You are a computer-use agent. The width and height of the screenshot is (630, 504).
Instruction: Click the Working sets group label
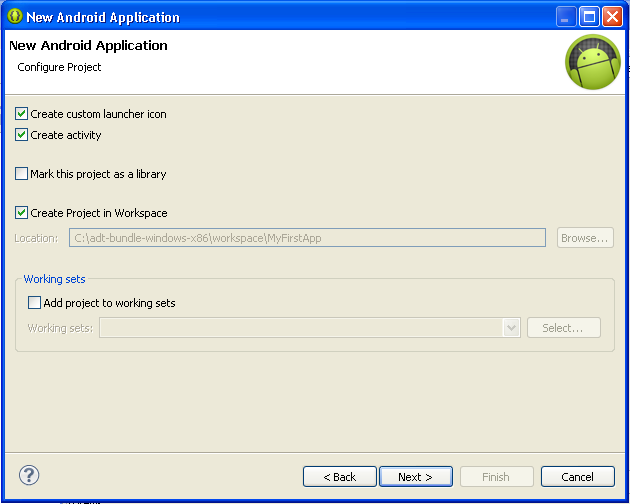coord(54,279)
